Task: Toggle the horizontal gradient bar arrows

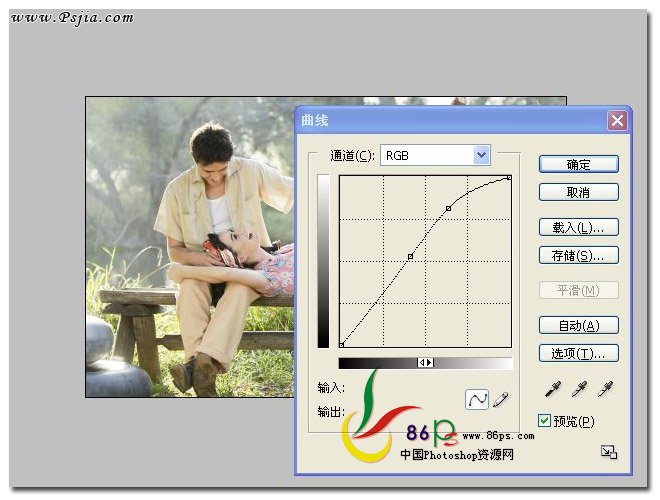Action: coord(426,362)
